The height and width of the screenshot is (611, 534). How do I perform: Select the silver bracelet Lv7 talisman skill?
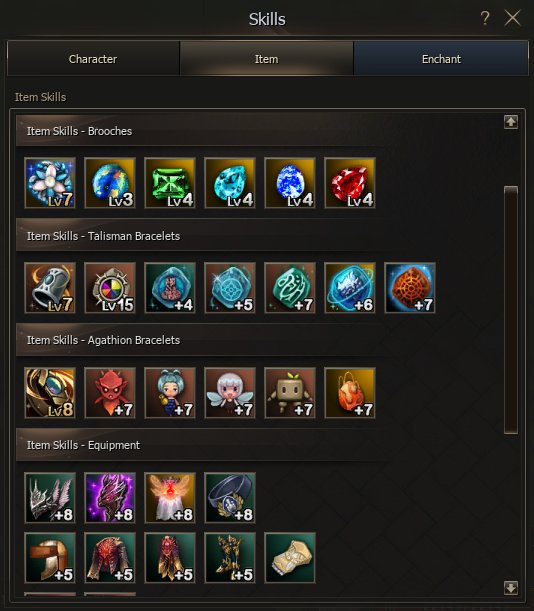click(50, 288)
